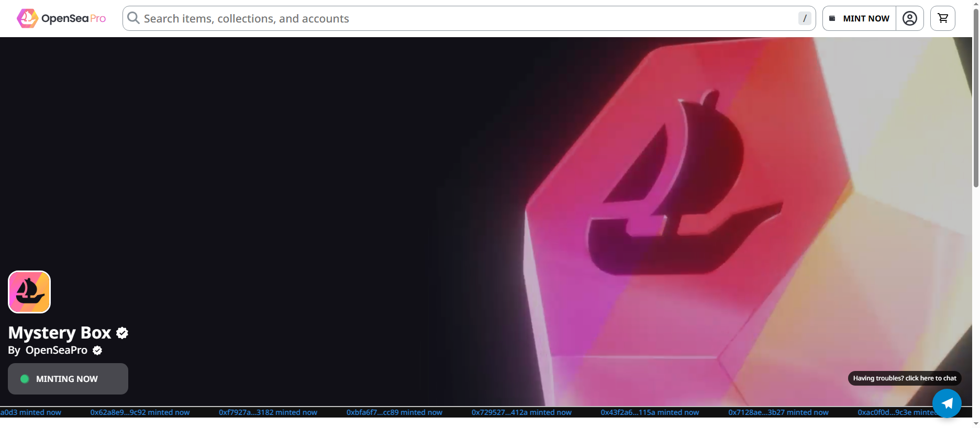Click ticker entry 0x43f2a6...115a minted now
This screenshot has width=980, height=428.
650,412
